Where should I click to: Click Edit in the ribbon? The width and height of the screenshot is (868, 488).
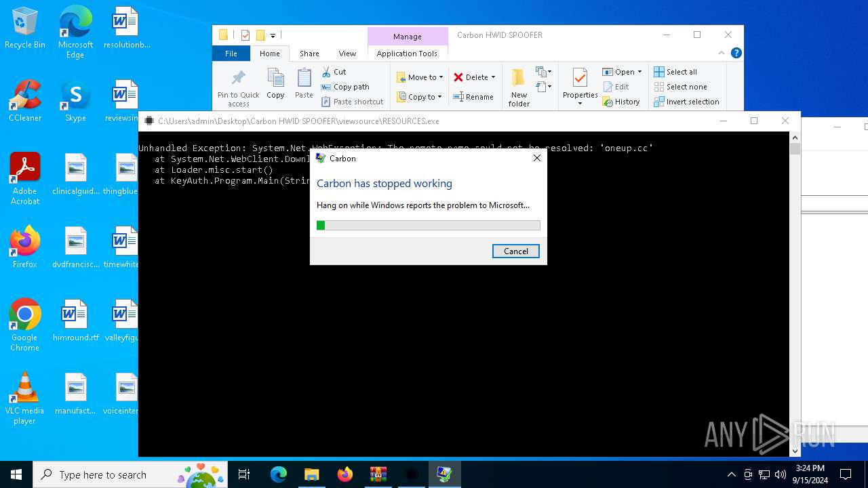click(616, 87)
